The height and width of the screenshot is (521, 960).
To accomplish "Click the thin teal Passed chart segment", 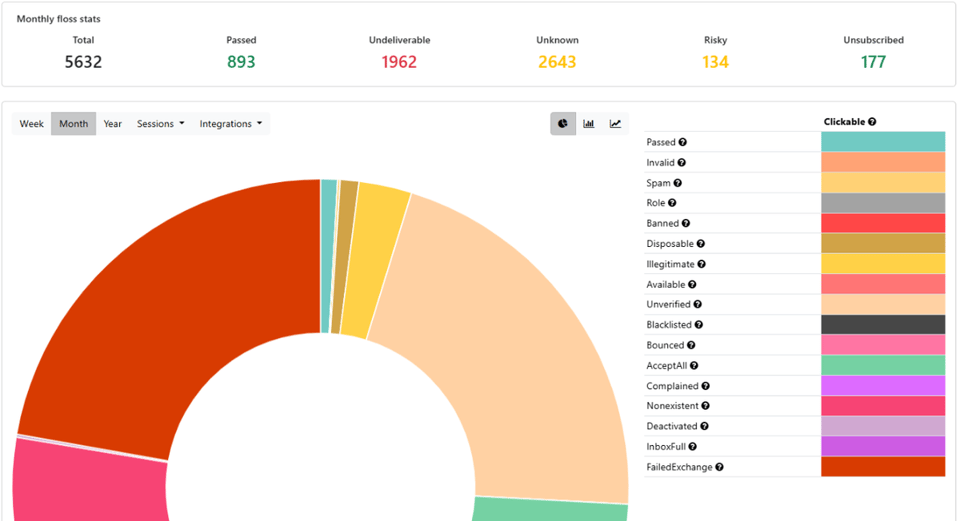I will coord(328,256).
